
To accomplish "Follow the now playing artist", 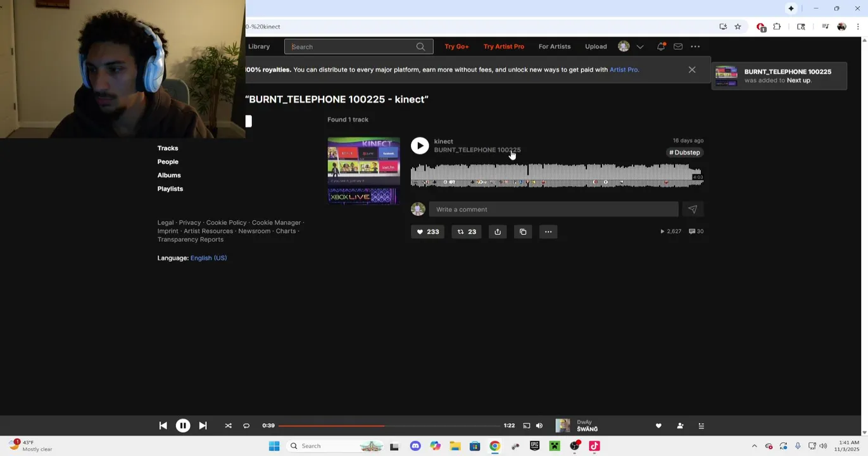I will (x=680, y=426).
